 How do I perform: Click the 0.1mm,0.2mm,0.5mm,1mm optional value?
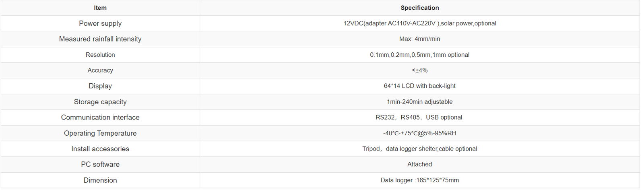[x=419, y=55]
